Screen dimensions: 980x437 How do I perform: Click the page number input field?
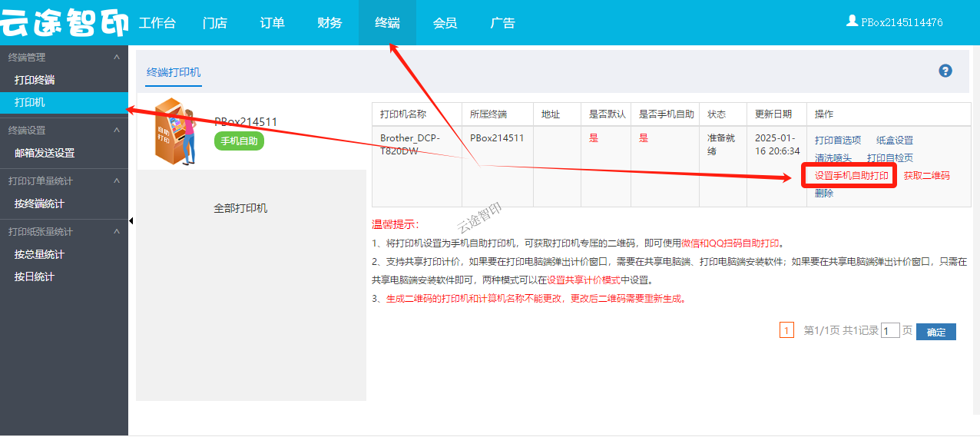pyautogui.click(x=890, y=331)
